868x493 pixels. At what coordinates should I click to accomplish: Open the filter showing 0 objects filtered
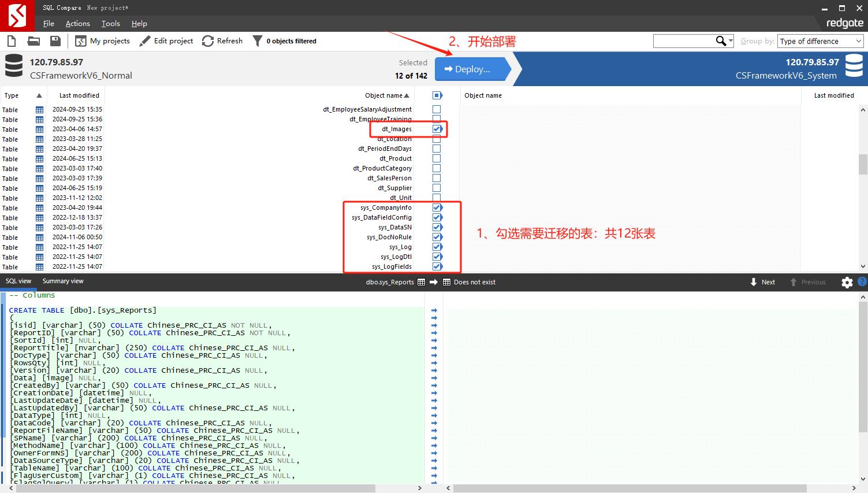[284, 40]
